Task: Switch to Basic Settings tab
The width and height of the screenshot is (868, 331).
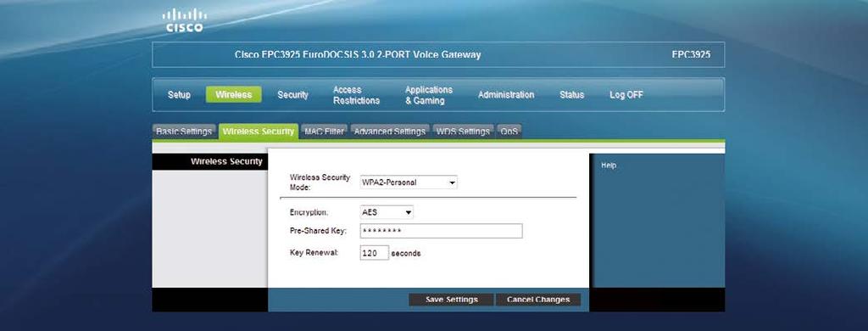Action: 184,132
